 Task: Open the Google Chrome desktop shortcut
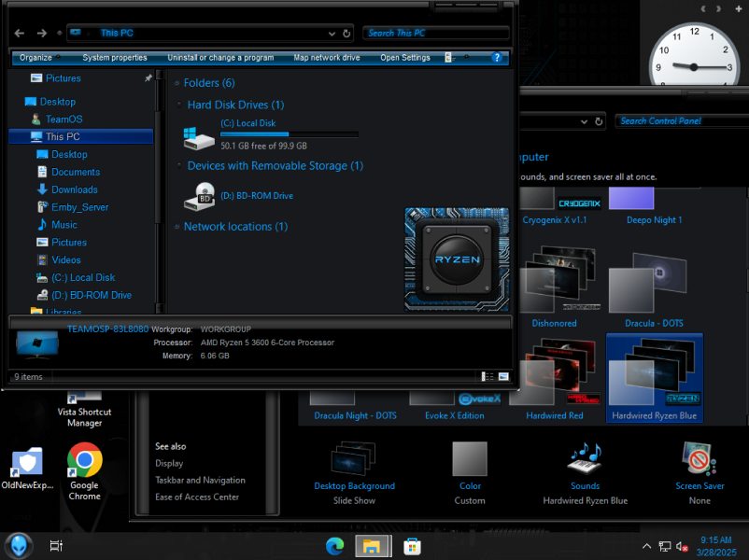pyautogui.click(x=85, y=471)
